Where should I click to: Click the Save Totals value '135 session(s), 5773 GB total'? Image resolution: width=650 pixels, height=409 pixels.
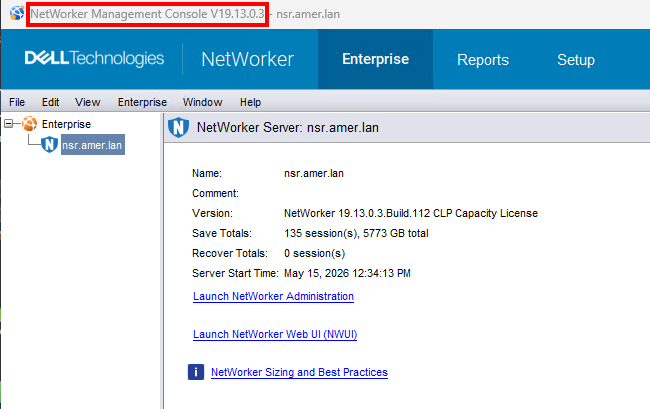[356, 233]
